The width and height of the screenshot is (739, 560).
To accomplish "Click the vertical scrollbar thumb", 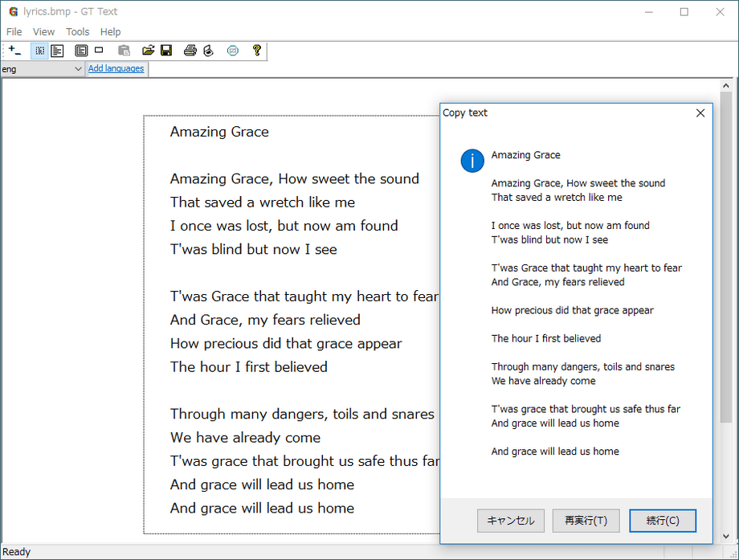I will click(x=726, y=257).
